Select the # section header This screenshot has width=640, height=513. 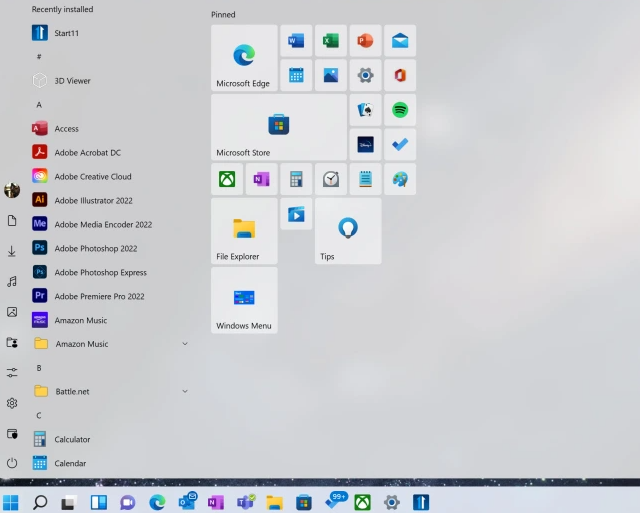point(39,57)
